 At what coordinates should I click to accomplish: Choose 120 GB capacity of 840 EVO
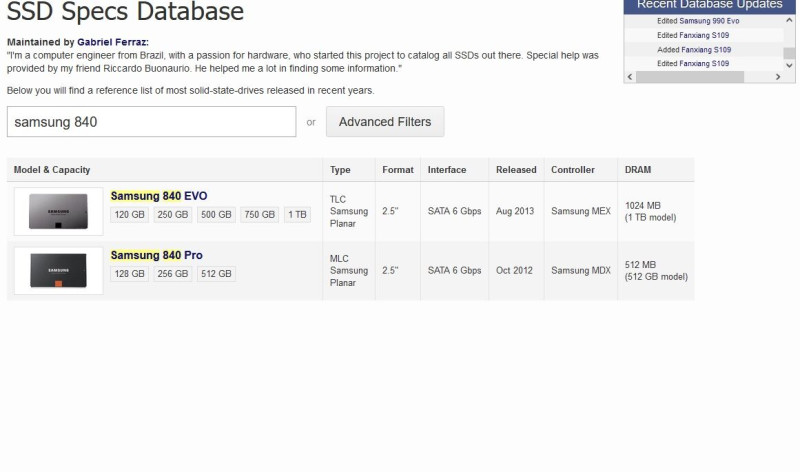(130, 214)
